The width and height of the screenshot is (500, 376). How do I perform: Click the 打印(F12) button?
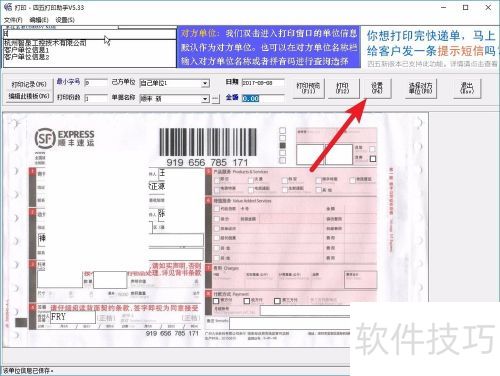pos(343,88)
